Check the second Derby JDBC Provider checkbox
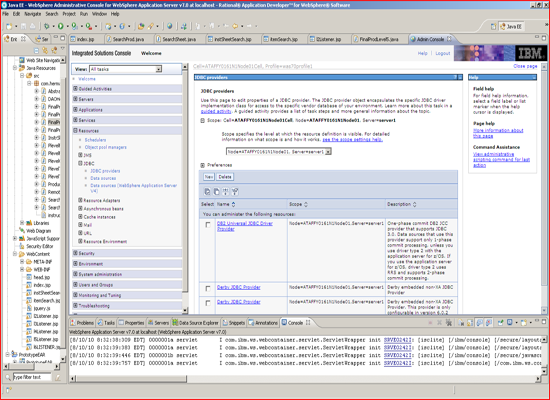 pyautogui.click(x=208, y=303)
